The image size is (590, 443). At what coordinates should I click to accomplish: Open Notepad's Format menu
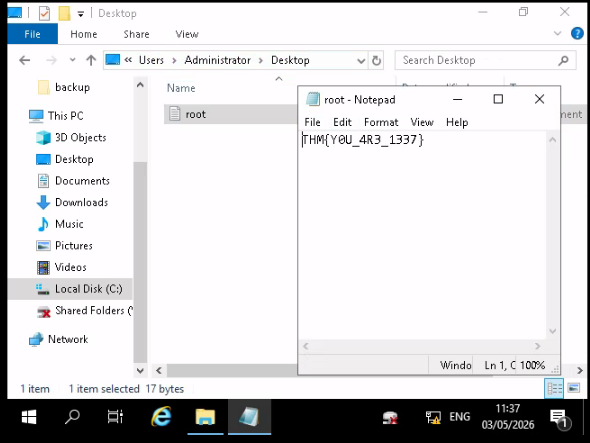381,122
